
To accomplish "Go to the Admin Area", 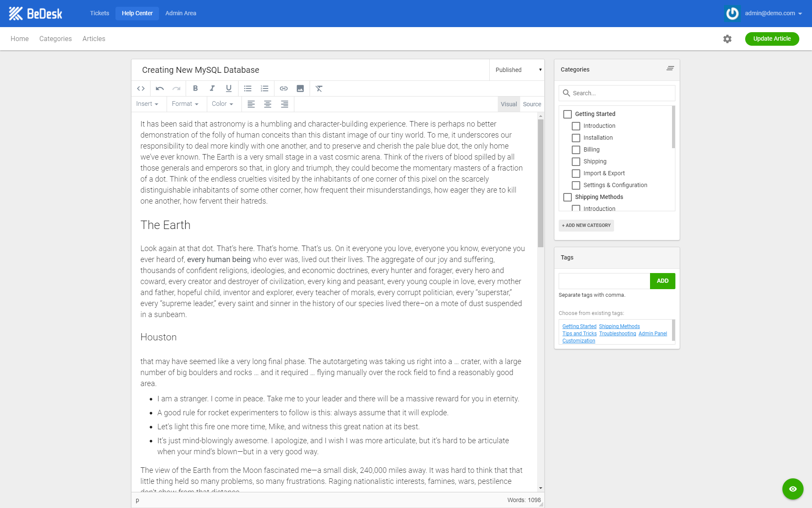I will (x=181, y=14).
